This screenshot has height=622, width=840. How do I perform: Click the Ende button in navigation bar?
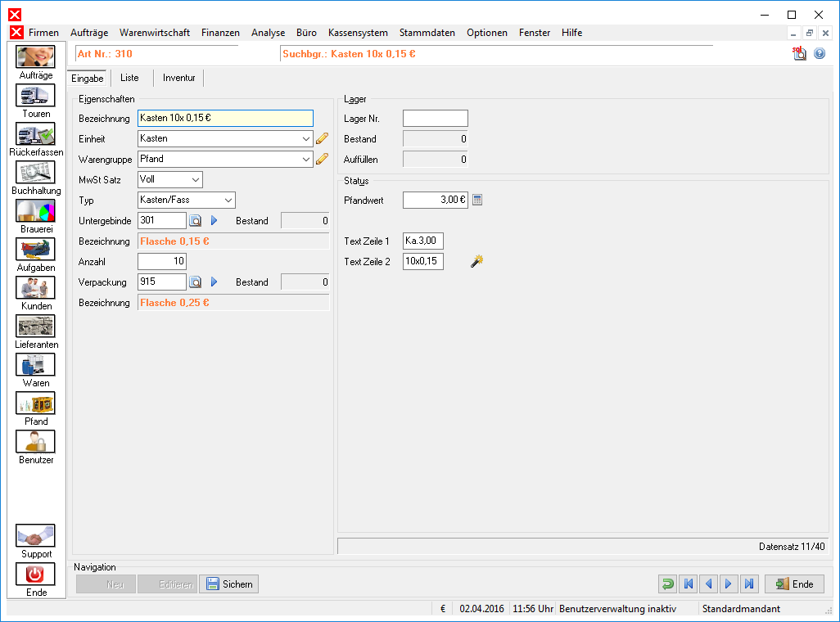(794, 584)
